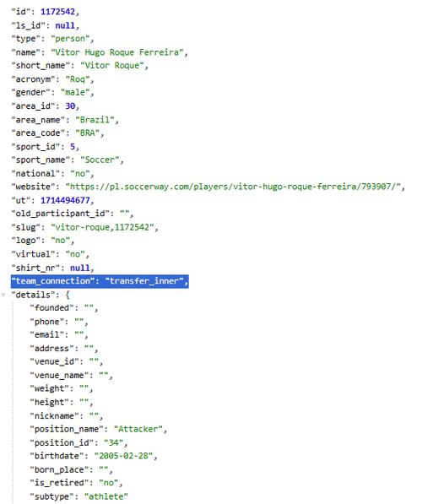Click the "venue_id" key

(54, 362)
